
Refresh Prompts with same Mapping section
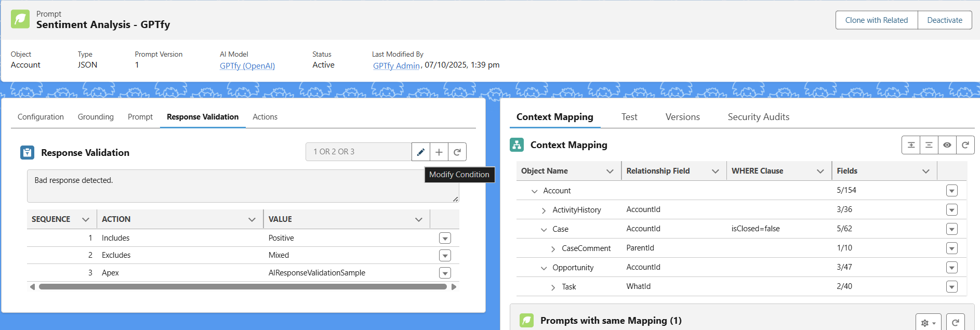955,323
